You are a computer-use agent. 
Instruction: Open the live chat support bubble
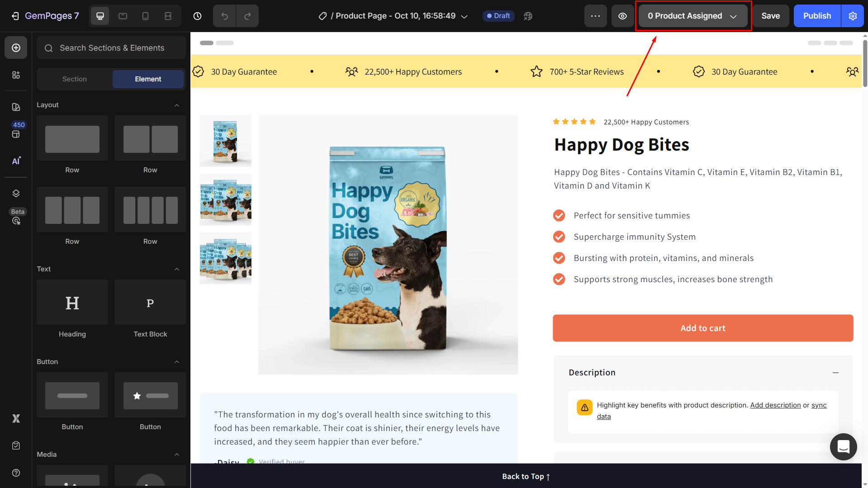click(x=843, y=447)
